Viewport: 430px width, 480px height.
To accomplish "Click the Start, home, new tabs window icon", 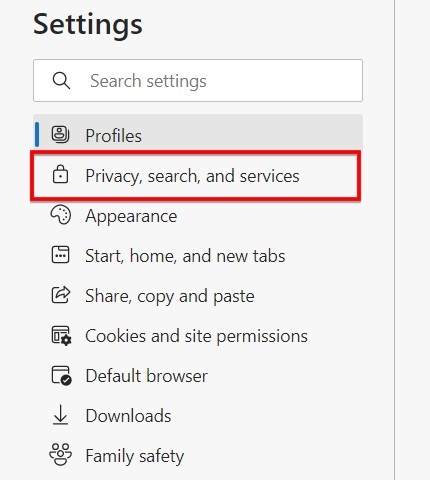I will click(x=60, y=255).
